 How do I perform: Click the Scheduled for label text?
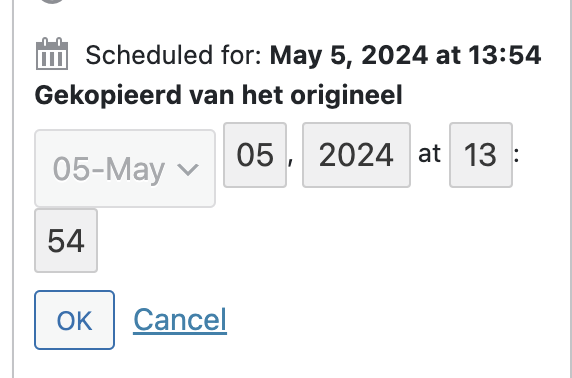[174, 55]
